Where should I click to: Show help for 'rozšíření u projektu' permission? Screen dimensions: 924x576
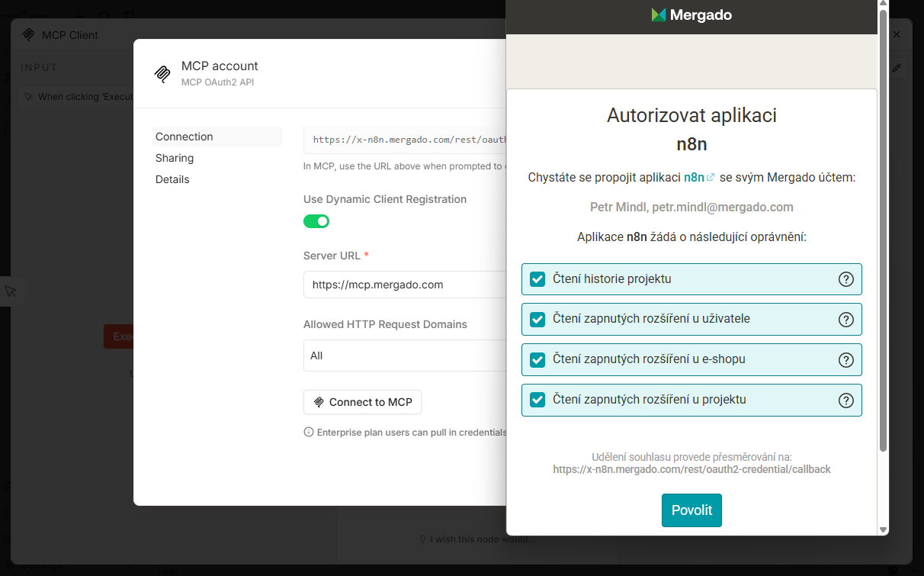(x=845, y=401)
